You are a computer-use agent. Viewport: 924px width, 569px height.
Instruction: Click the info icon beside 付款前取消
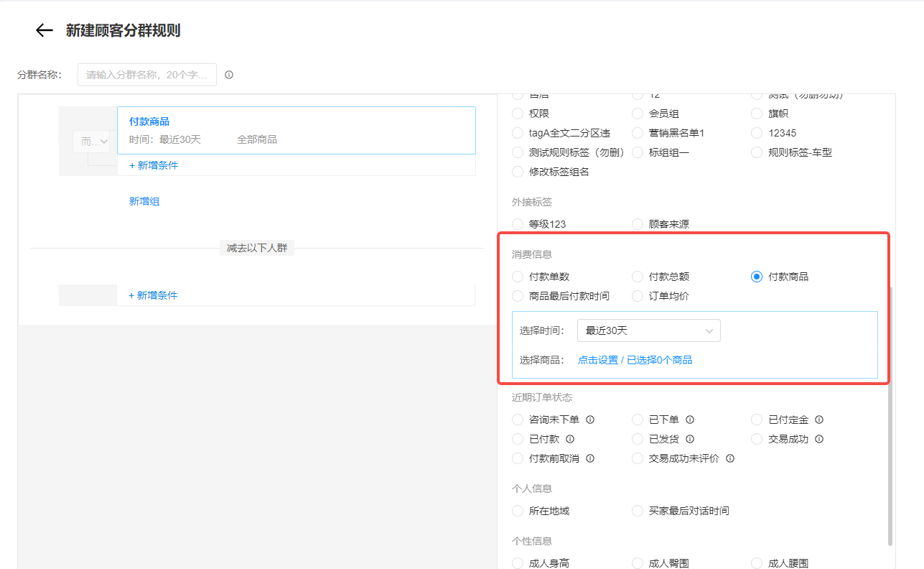pos(590,458)
